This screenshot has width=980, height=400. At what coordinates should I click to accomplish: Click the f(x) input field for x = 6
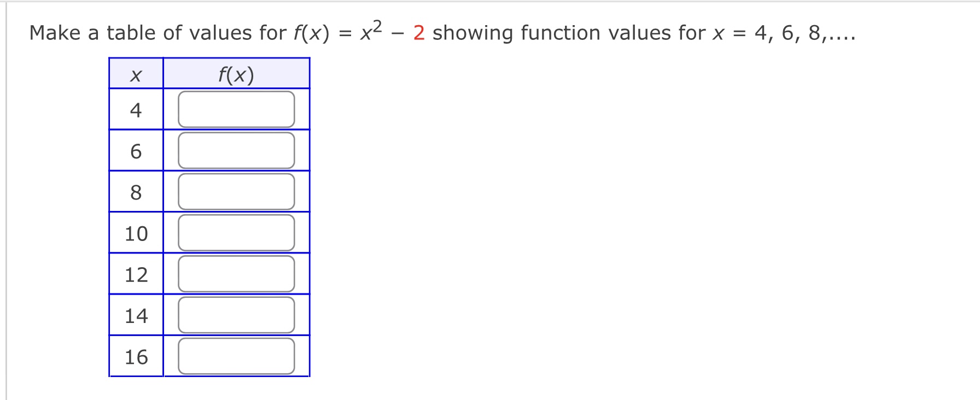pyautogui.click(x=236, y=150)
